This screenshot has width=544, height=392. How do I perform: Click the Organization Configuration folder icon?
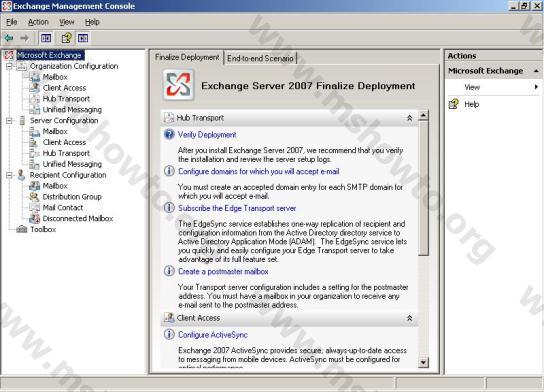22,66
